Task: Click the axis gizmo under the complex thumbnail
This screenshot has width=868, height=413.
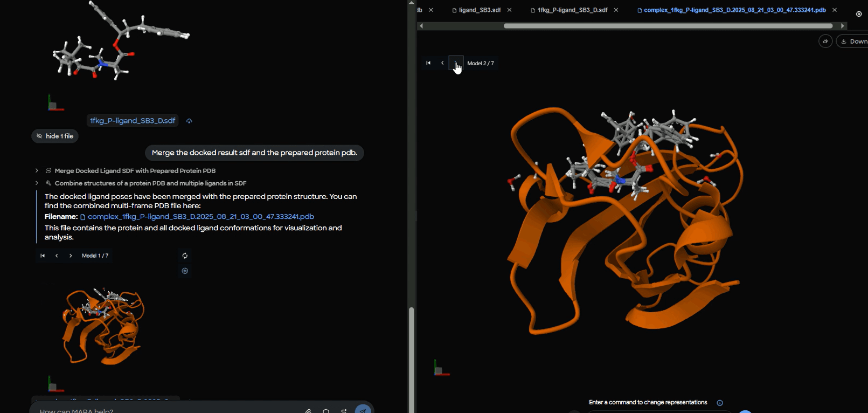Action: coord(55,384)
